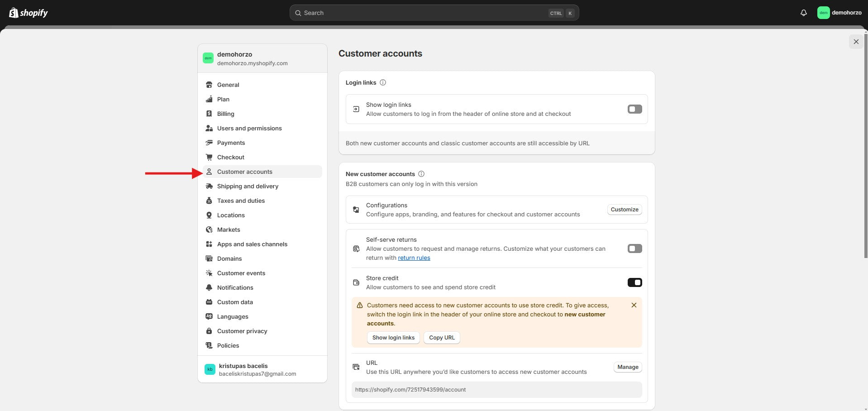The height and width of the screenshot is (411, 868).
Task: Click the Billing icon in sidebar
Action: pyautogui.click(x=209, y=114)
